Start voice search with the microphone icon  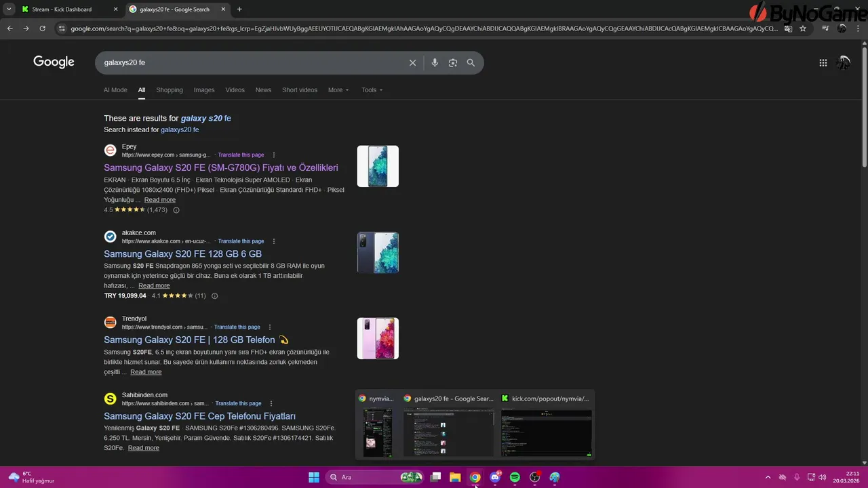point(435,62)
